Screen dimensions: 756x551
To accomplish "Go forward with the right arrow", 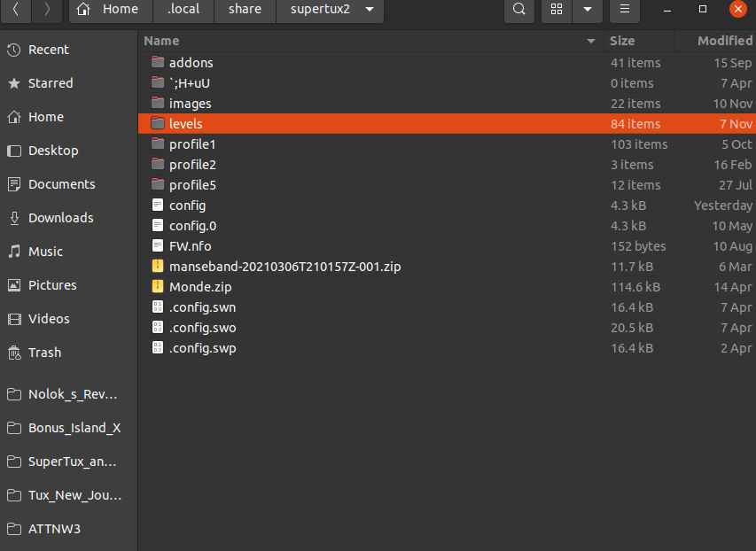I will click(x=47, y=10).
